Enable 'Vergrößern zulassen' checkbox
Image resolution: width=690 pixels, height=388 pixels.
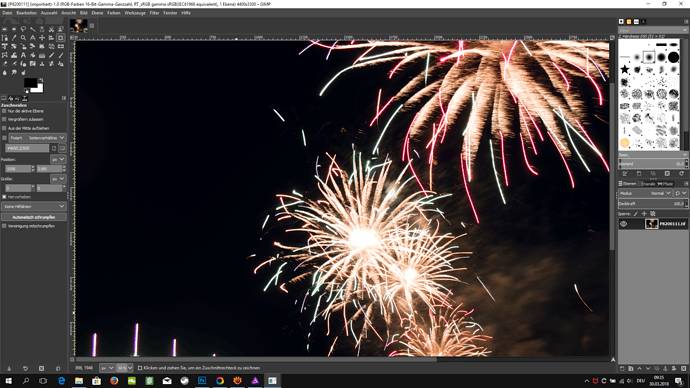click(4, 119)
